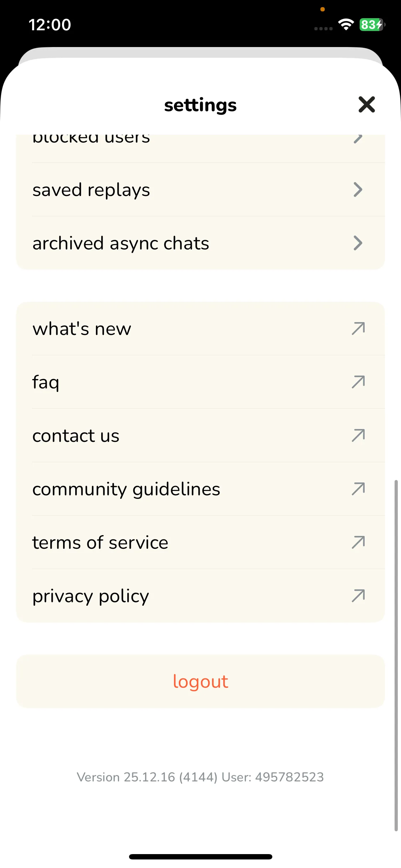Tap the Wi-Fi status icon
This screenshot has height=868, width=401.
(346, 25)
